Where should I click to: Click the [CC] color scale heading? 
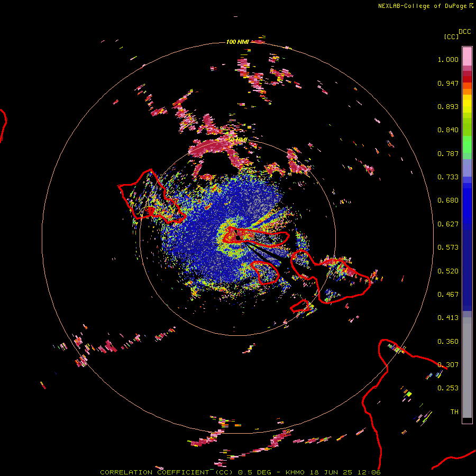pos(451,36)
